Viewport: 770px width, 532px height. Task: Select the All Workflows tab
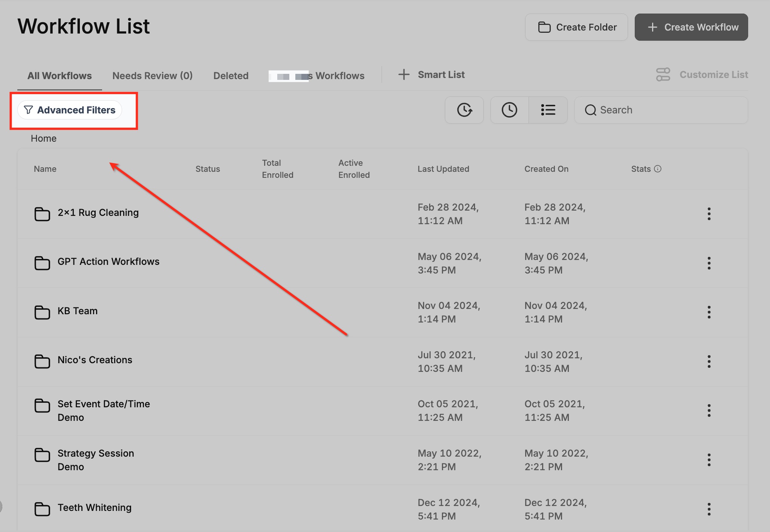click(x=60, y=76)
